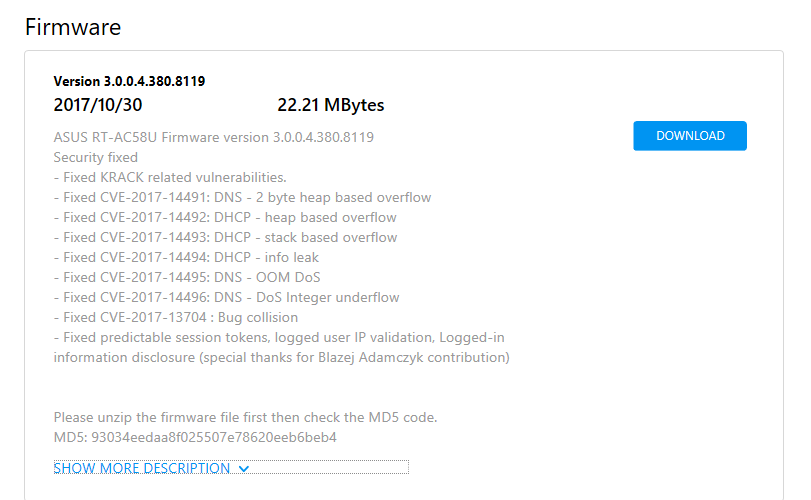Click the Fixed KRACK related vulnerabilities line

coord(170,177)
